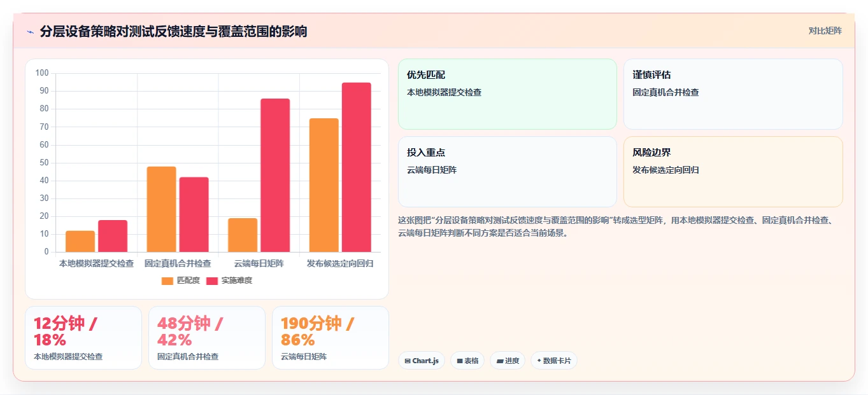Click the y-axis value 100

click(x=42, y=73)
